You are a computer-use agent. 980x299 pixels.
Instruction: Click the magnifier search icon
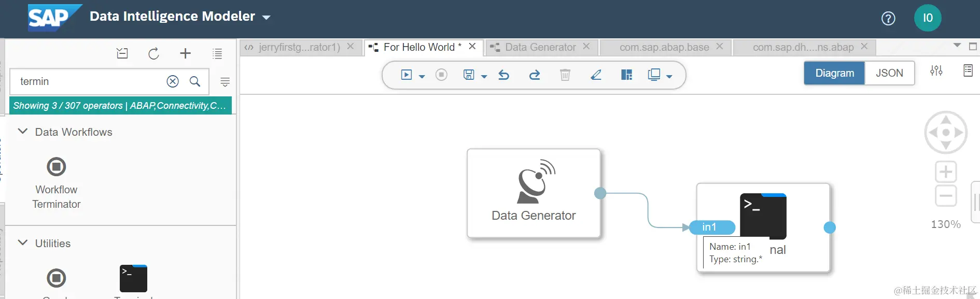[195, 81]
